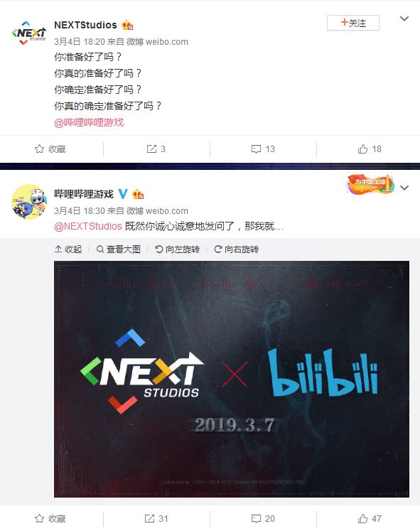The height and width of the screenshot is (531, 420).
Task: Open the 20 comments on 哔哩哔哩游戏 post
Action: 263,518
